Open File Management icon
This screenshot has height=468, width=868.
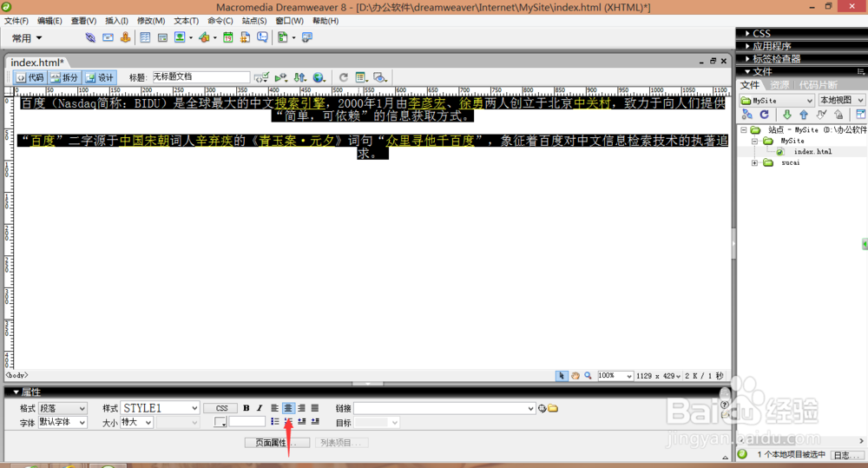(300, 77)
